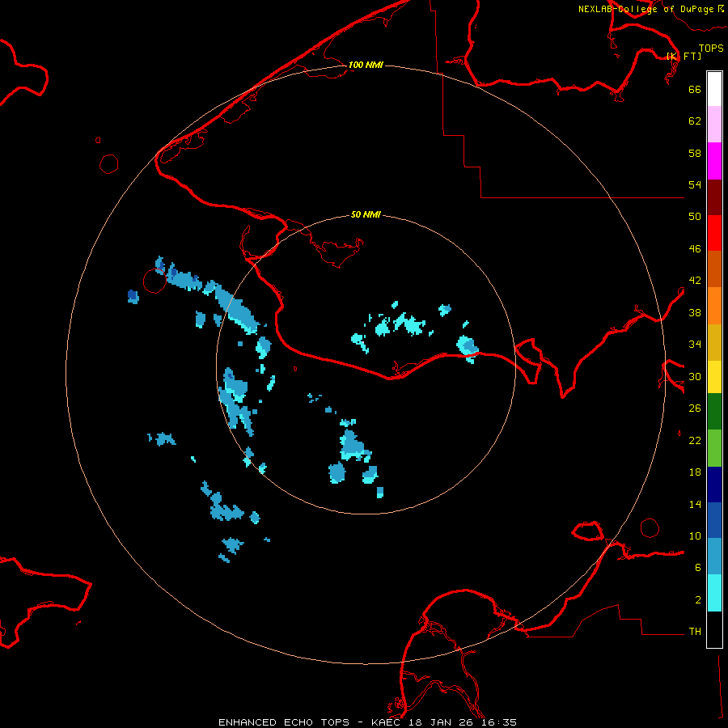Click the "42" scale value
The height and width of the screenshot is (728, 728).
coord(695,281)
